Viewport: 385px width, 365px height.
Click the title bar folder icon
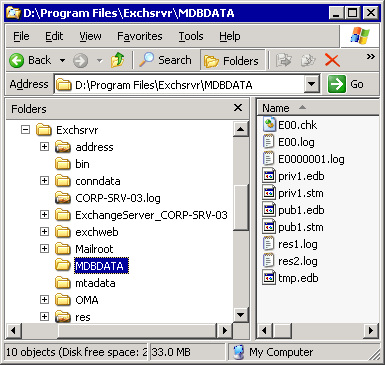click(x=13, y=13)
